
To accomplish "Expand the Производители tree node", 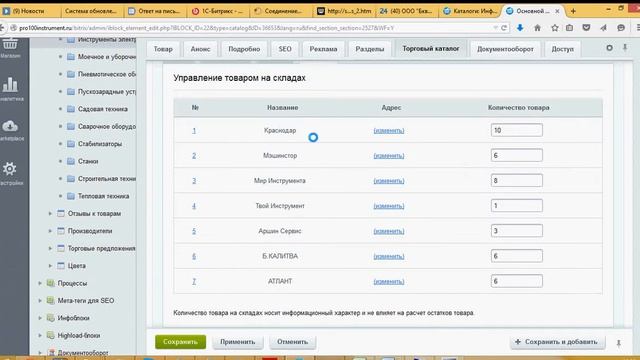I will coord(50,231).
